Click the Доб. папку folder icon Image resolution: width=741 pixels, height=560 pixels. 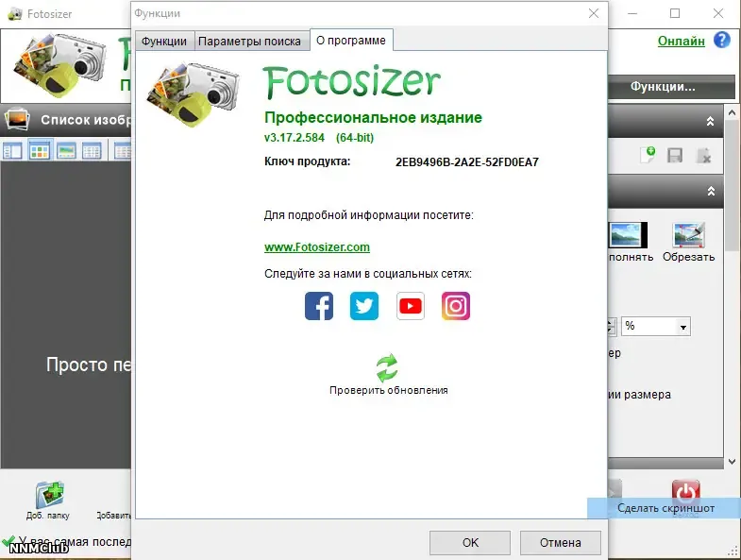tap(50, 494)
